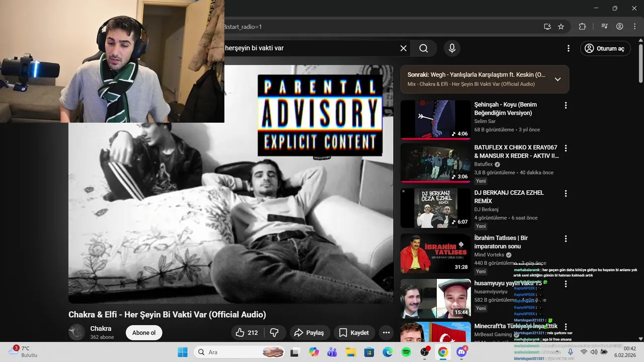Open Minecraft'ta Türkiye'yi İnşa Ettik title

click(x=516, y=326)
